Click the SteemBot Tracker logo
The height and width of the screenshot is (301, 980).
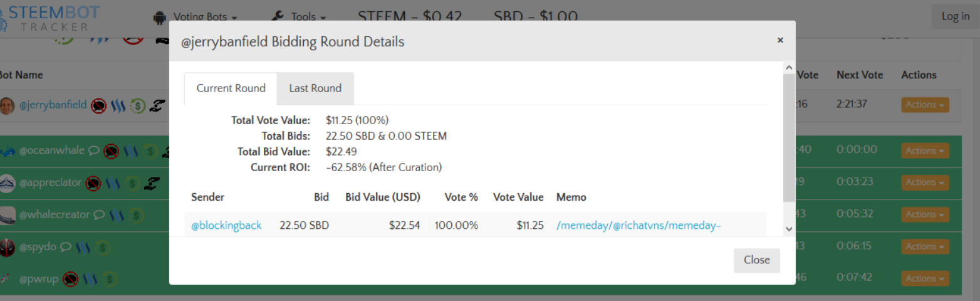click(x=50, y=17)
